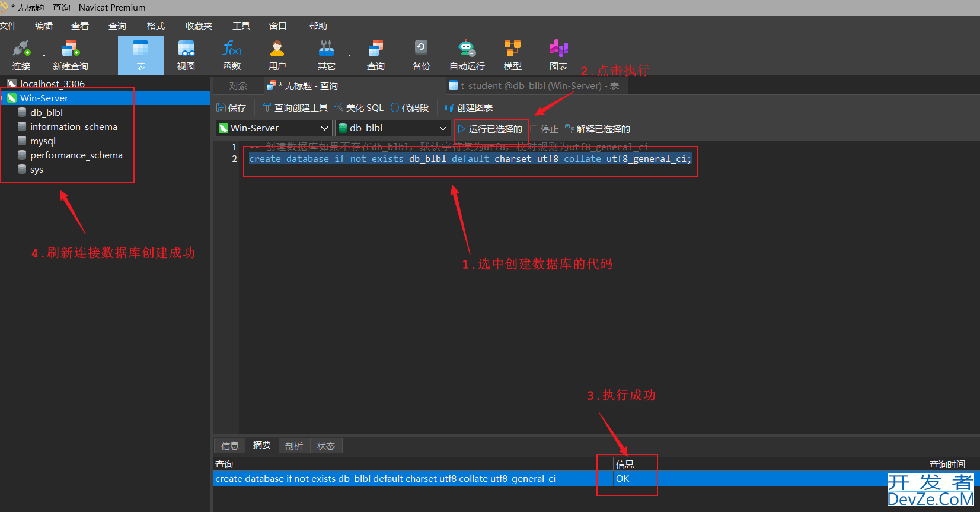
Task: Open the Favorites (收藏夹) menu
Action: click(199, 26)
